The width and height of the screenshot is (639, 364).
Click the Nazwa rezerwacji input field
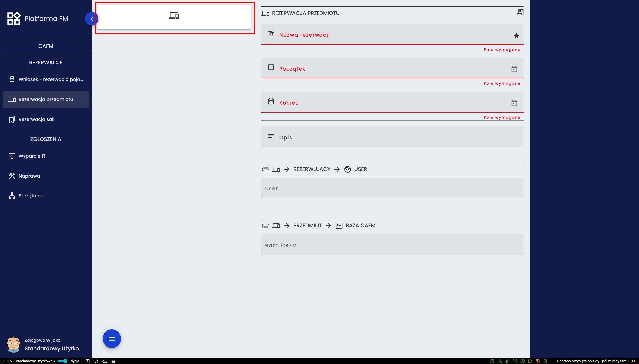click(392, 35)
